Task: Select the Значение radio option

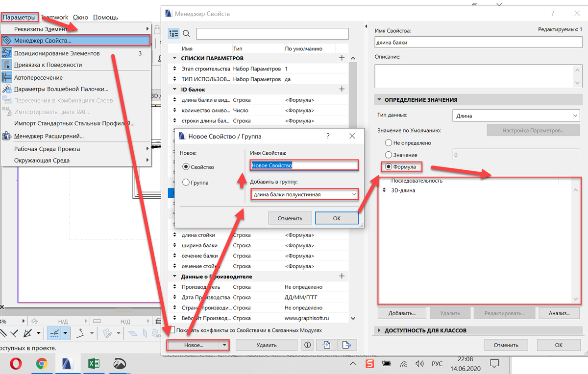Action: point(389,155)
